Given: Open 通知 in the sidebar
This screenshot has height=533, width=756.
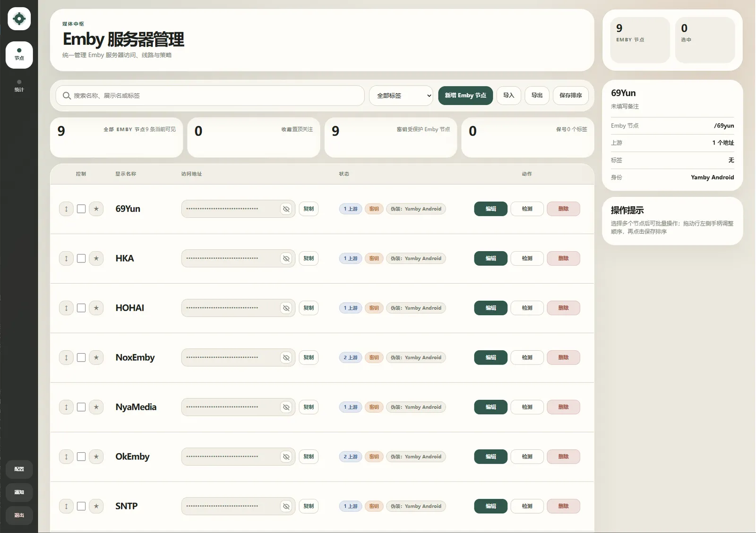Looking at the screenshot, I should tap(19, 492).
